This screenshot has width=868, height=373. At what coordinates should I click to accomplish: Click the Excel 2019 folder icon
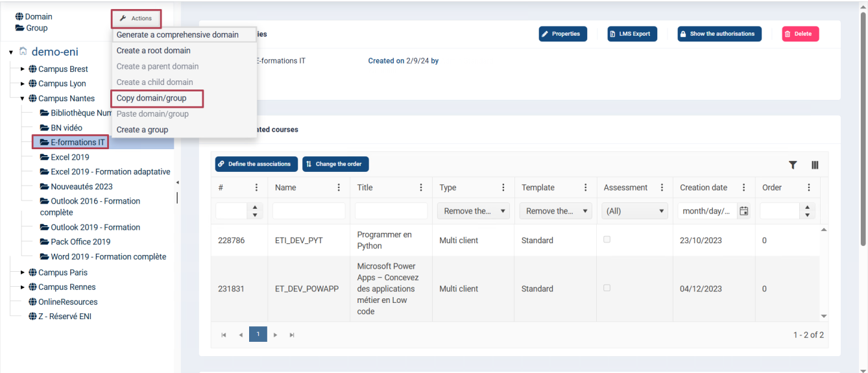(45, 157)
